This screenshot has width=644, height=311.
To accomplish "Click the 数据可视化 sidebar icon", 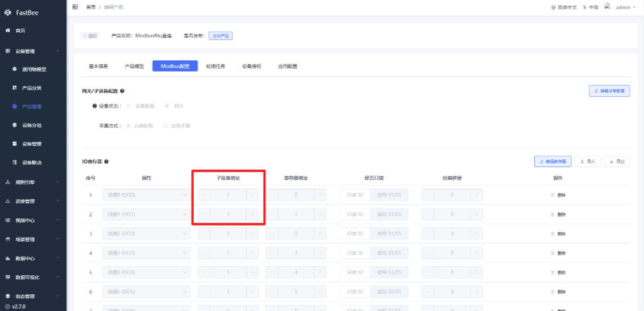I will pos(7,277).
